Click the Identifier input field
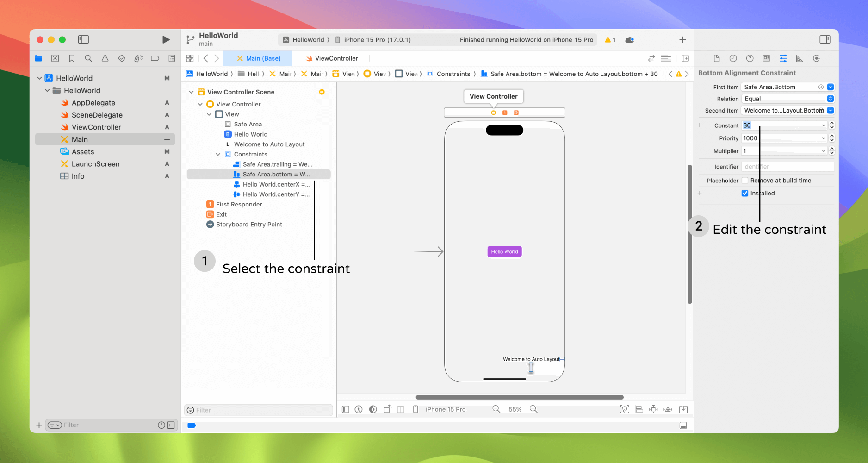This screenshot has height=463, width=868. 787,167
